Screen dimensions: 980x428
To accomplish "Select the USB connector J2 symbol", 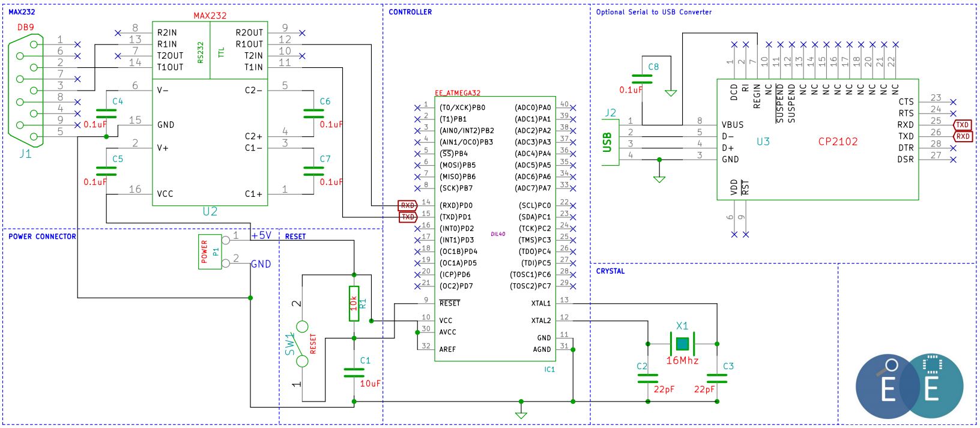I will pyautogui.click(x=610, y=142).
